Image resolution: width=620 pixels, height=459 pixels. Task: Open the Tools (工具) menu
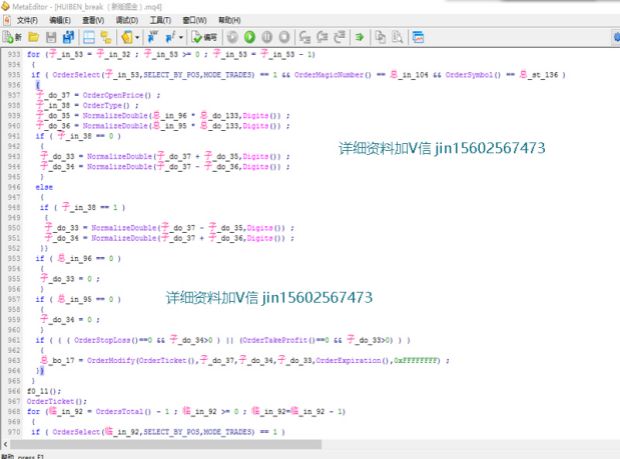[160, 20]
